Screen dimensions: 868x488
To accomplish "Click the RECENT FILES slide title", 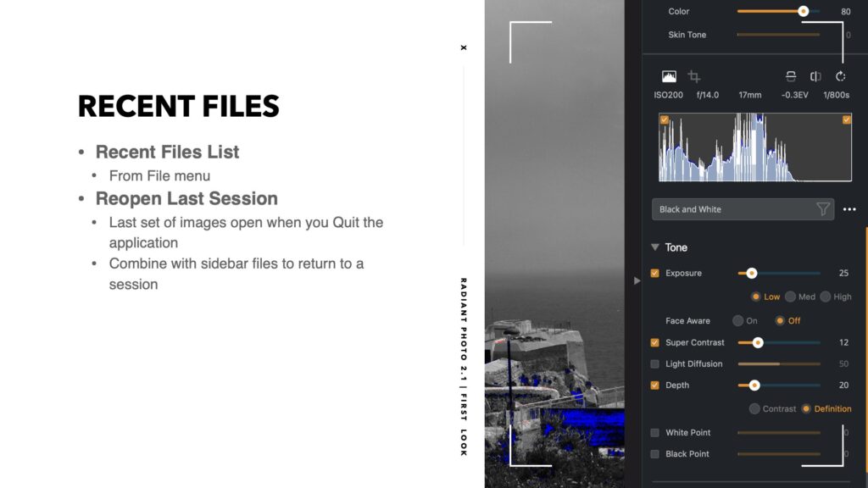I will click(179, 106).
